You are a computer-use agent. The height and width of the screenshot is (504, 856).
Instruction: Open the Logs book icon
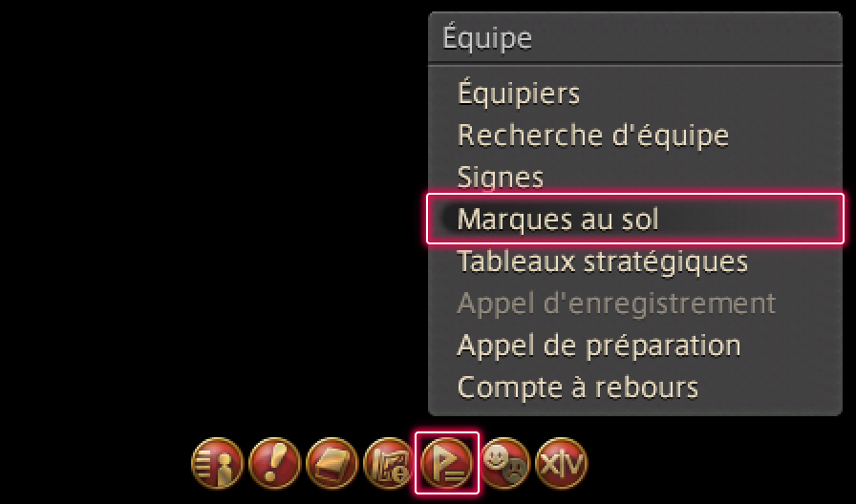[332, 463]
